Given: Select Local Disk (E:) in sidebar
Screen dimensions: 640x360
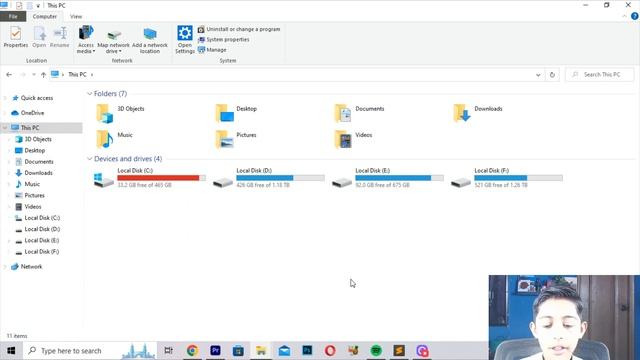Looking at the screenshot, I should coord(42,240).
